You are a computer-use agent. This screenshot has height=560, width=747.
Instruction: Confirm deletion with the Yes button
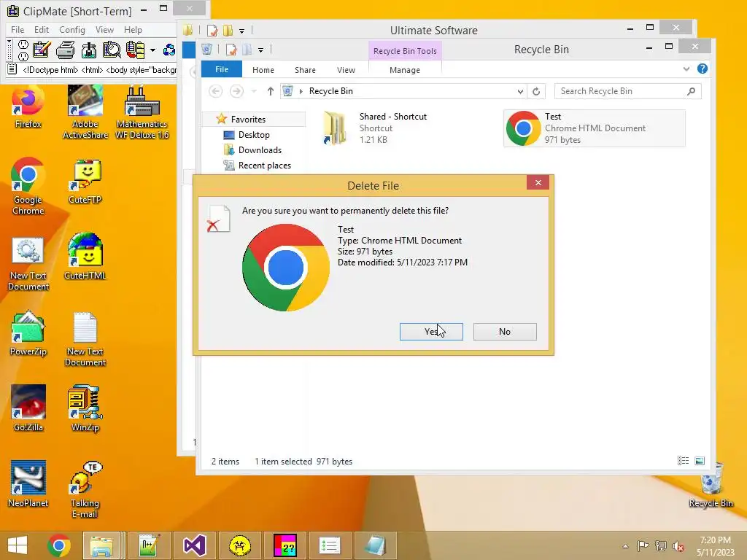tap(431, 332)
